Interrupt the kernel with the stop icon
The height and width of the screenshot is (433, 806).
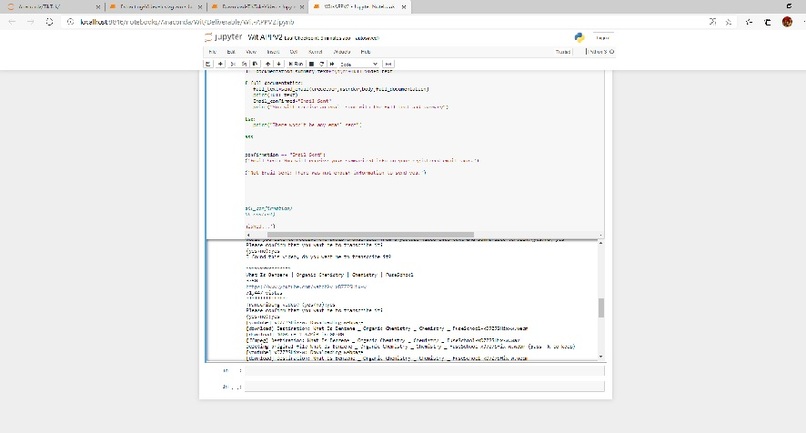pos(312,64)
